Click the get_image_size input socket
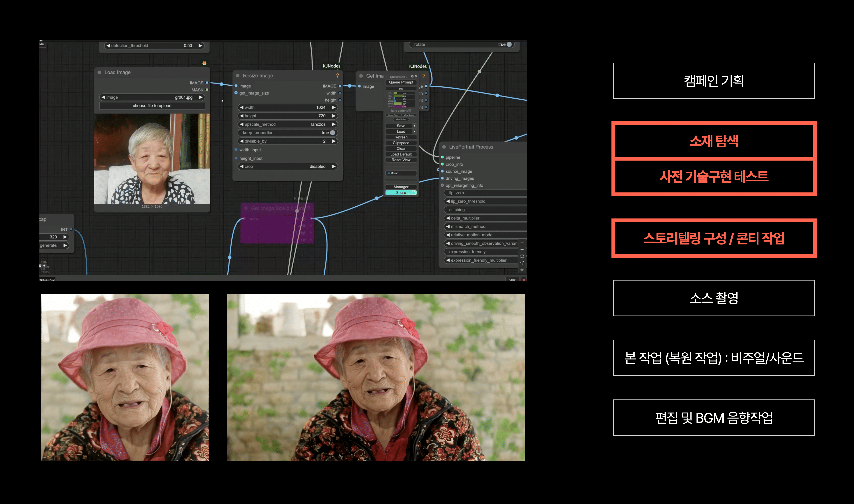Viewport: 854px width, 504px height. coord(236,93)
